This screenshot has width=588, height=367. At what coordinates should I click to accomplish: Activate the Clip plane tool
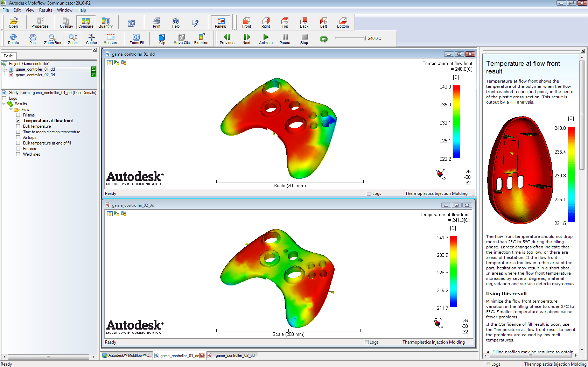pyautogui.click(x=162, y=39)
